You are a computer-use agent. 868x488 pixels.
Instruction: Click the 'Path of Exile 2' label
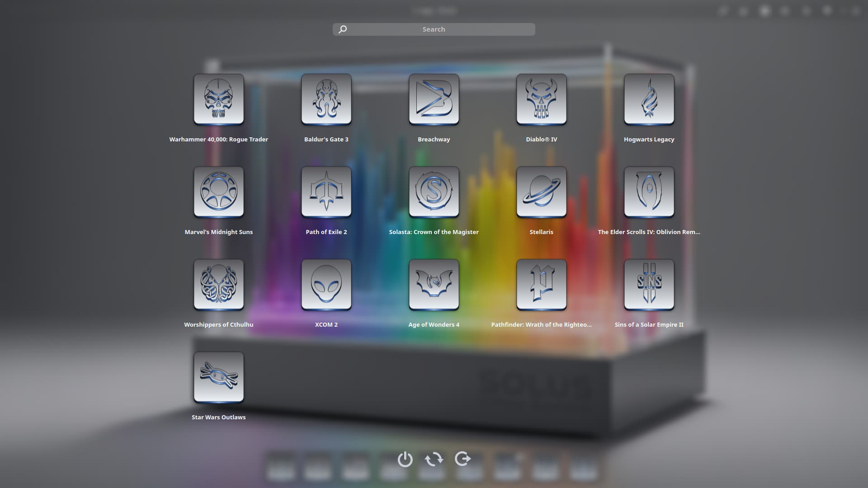(326, 232)
